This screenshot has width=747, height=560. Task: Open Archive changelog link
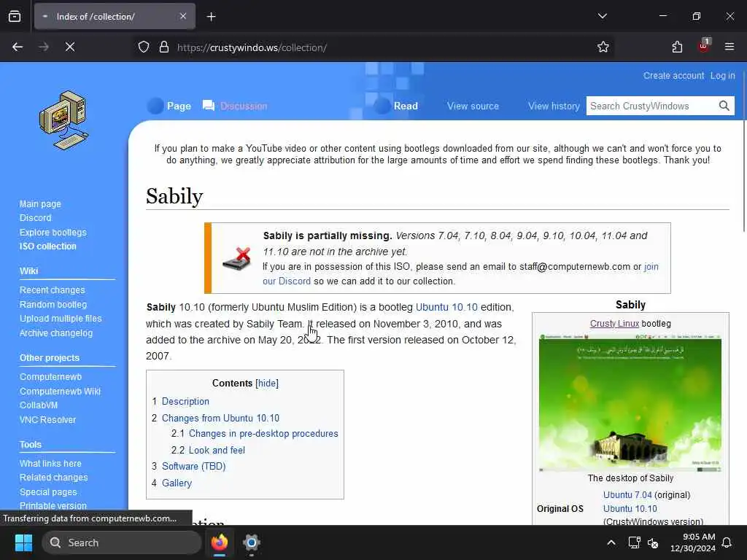coord(55,332)
